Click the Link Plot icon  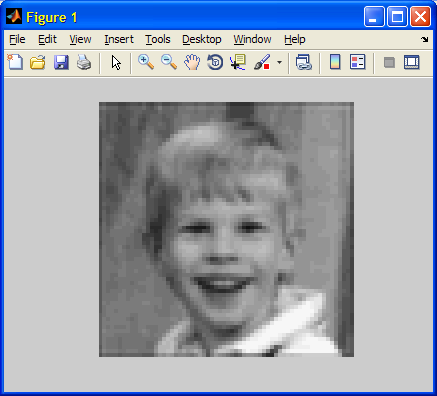[x=304, y=62]
